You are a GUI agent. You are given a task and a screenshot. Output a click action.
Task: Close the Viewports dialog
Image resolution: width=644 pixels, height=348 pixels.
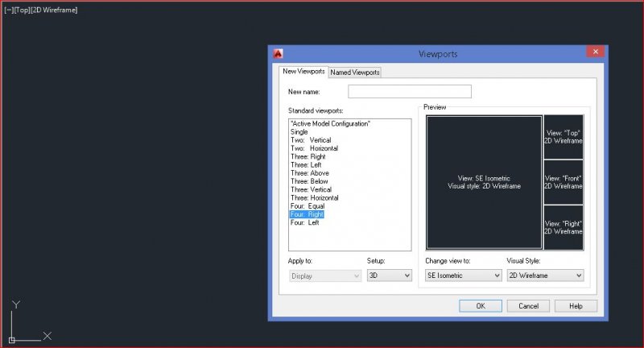[x=596, y=52]
